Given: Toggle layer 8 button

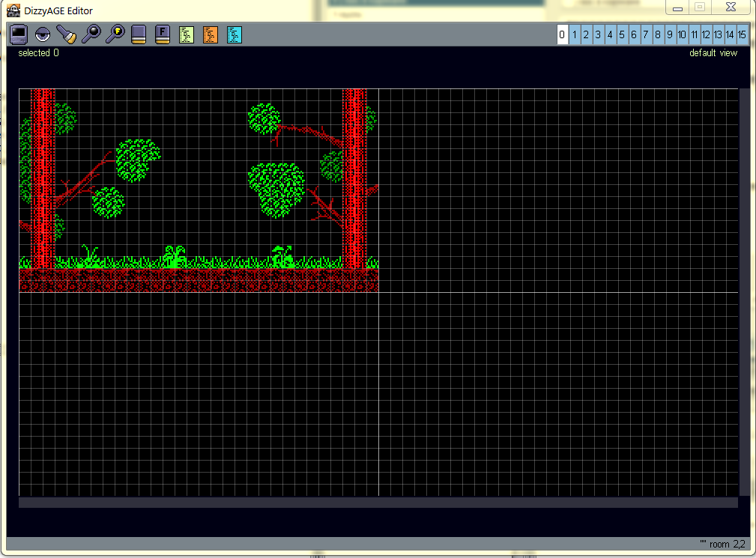Looking at the screenshot, I should [658, 34].
